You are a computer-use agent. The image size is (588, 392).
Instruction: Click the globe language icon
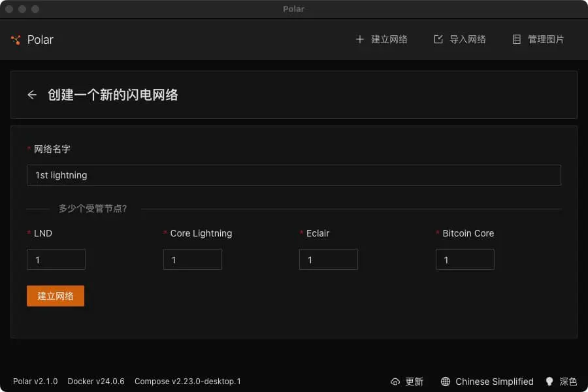[x=446, y=382]
